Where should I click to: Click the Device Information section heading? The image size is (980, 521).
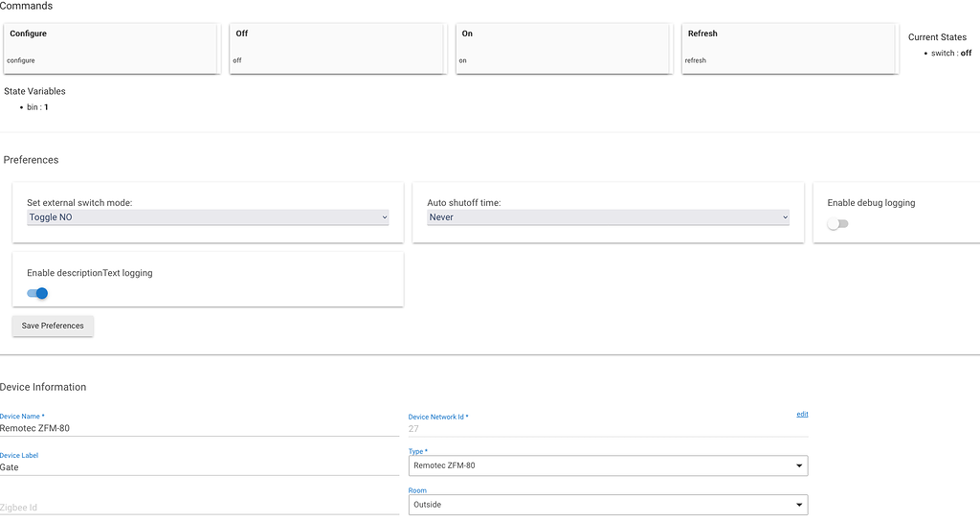point(43,387)
